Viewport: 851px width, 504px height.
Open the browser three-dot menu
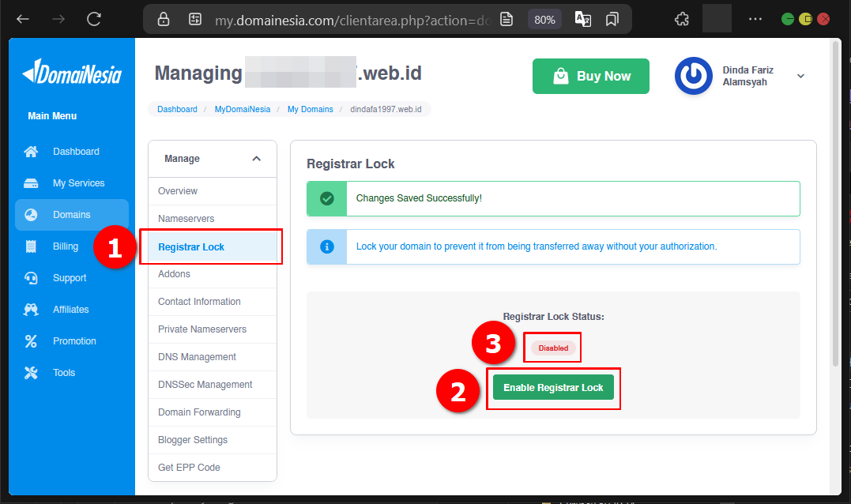(x=755, y=19)
